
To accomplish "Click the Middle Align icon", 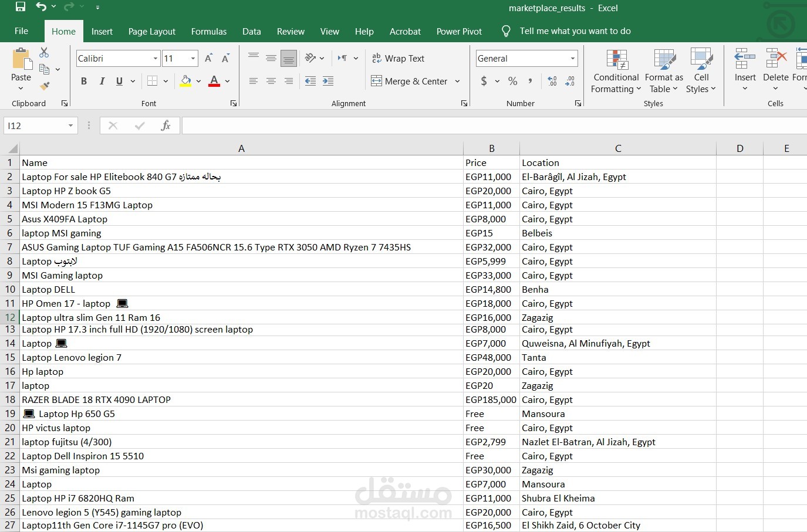I will pos(271,58).
